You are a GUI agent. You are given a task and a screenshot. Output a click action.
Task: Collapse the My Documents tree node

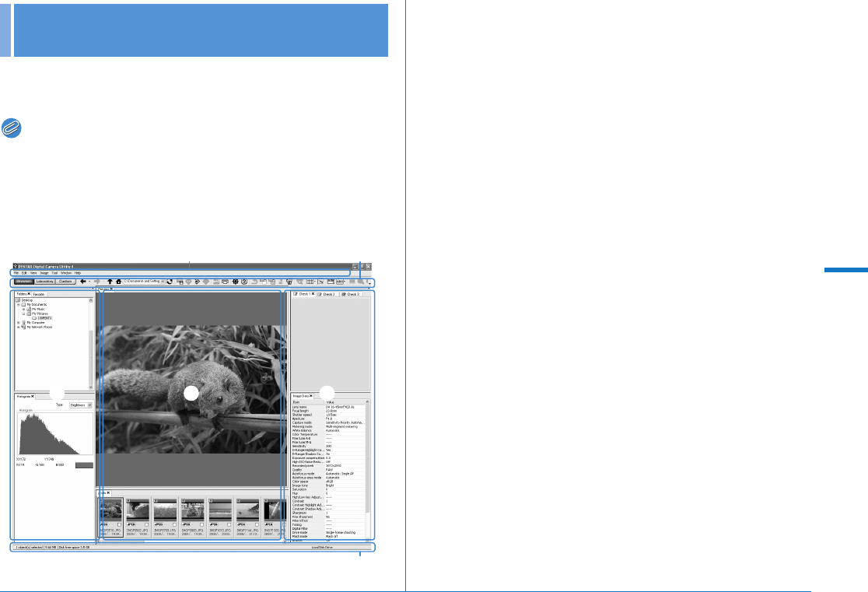[18, 305]
